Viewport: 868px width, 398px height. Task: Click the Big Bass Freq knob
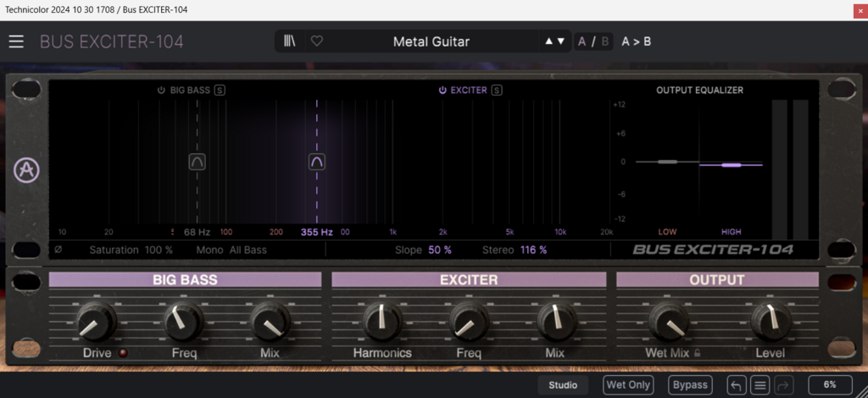coord(184,321)
